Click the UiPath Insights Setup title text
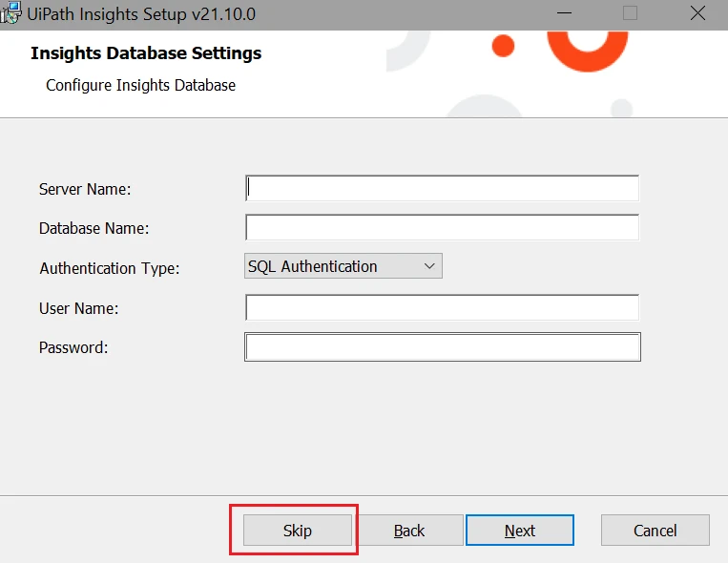Viewport: 728px width, 563px height. pos(141,14)
